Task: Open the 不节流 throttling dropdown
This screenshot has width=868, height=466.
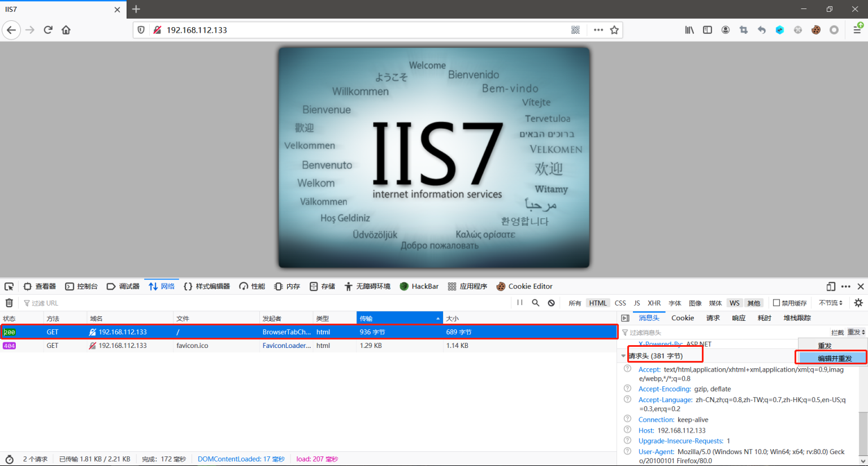Action: coord(831,303)
